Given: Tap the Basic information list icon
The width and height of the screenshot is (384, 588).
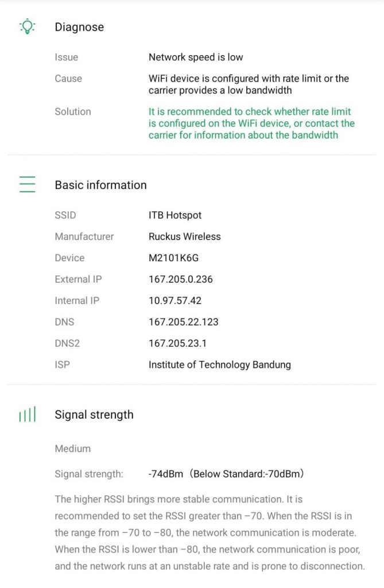Looking at the screenshot, I should click(27, 184).
